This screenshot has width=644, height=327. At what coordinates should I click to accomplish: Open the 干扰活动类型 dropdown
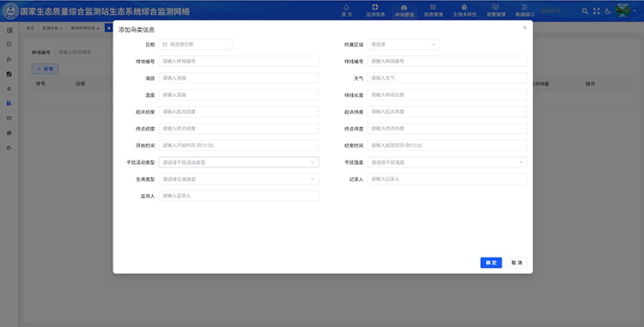[x=239, y=162]
